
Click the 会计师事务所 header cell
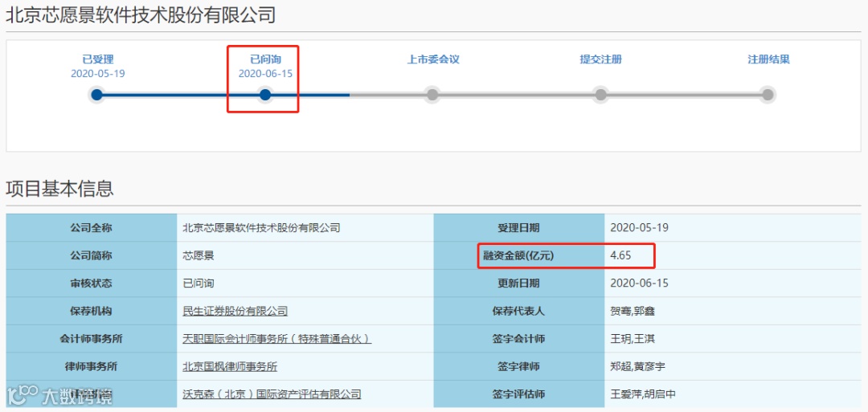pyautogui.click(x=92, y=338)
